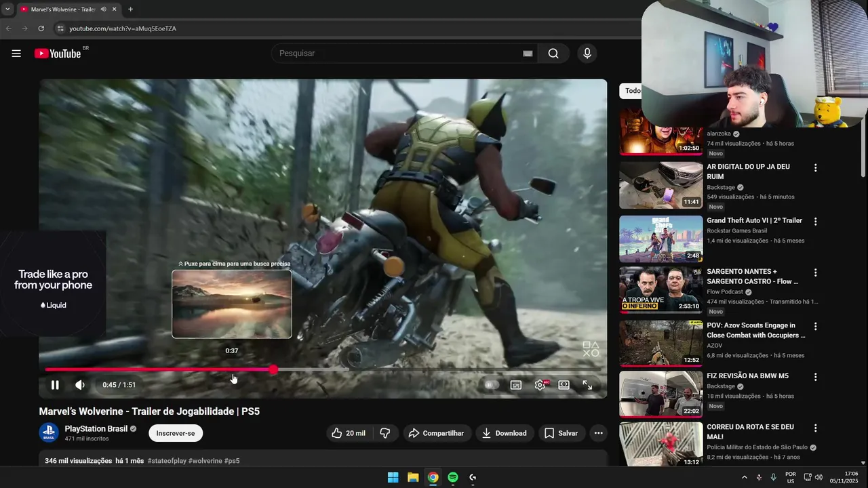868x488 pixels.
Task: Open player settings gear
Action: pyautogui.click(x=540, y=385)
